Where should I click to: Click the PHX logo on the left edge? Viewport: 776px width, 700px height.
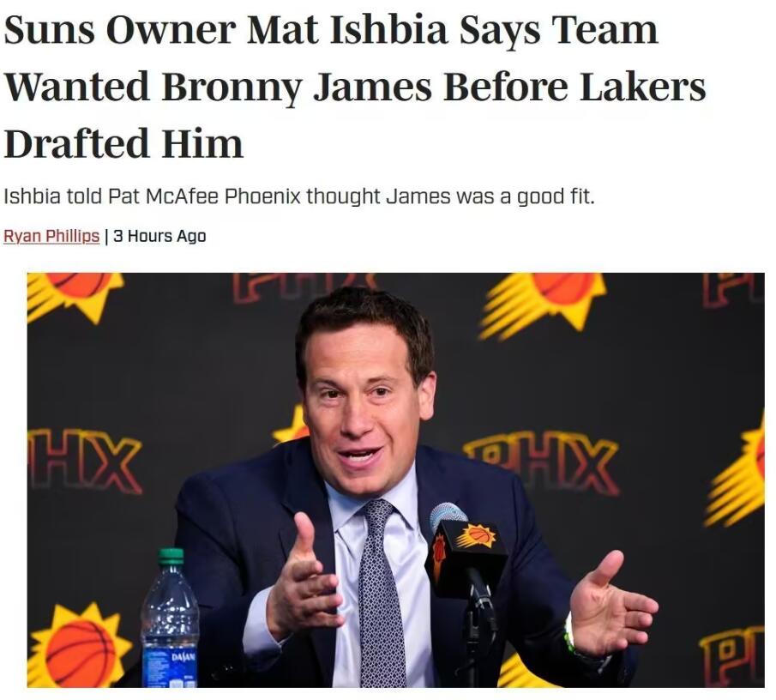[84, 462]
